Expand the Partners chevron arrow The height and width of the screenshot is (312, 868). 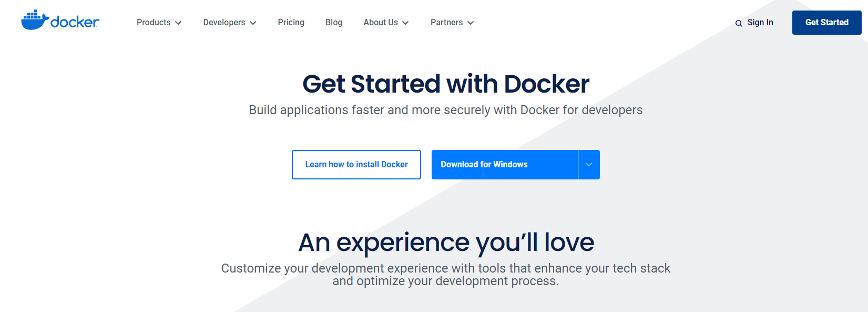(471, 23)
